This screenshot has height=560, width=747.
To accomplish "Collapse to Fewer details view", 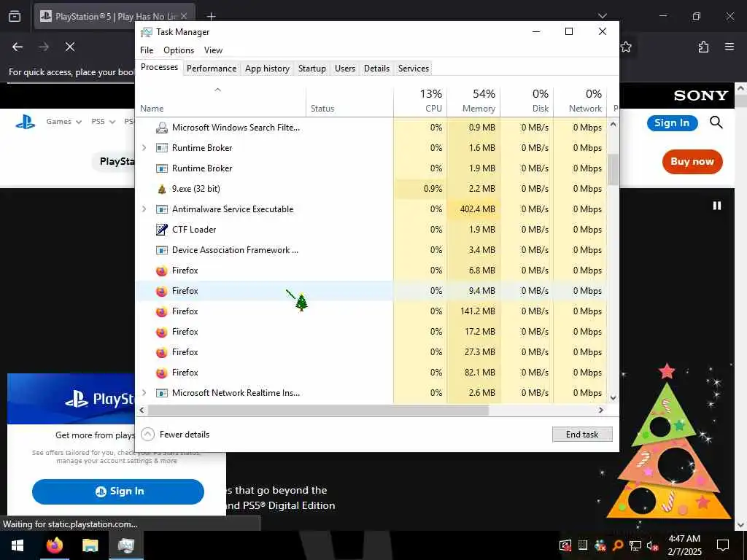I will click(x=175, y=435).
